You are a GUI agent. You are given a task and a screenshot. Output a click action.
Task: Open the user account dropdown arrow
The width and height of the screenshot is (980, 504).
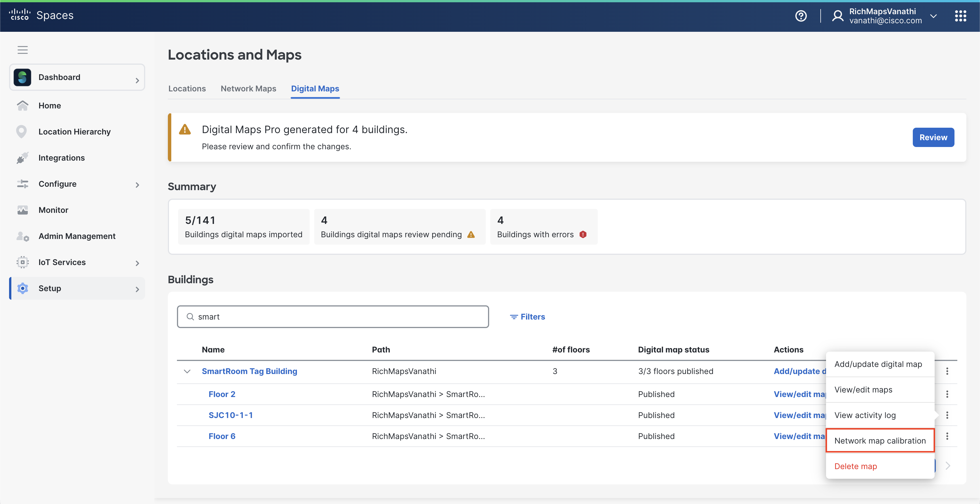[933, 16]
